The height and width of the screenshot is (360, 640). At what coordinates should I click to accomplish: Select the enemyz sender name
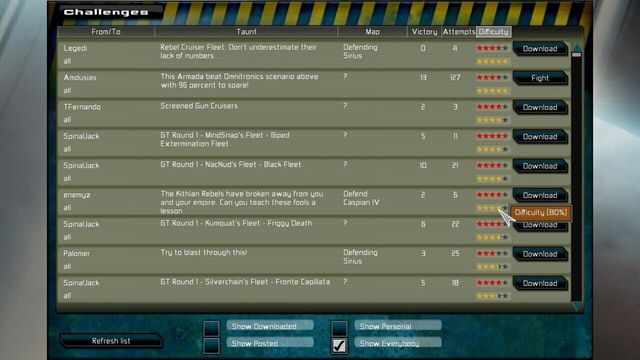click(77, 195)
